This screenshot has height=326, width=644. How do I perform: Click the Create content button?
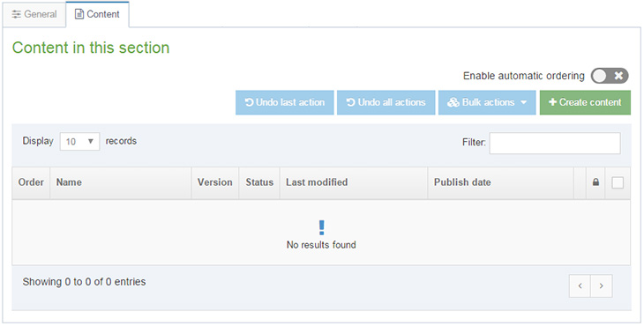coord(585,102)
